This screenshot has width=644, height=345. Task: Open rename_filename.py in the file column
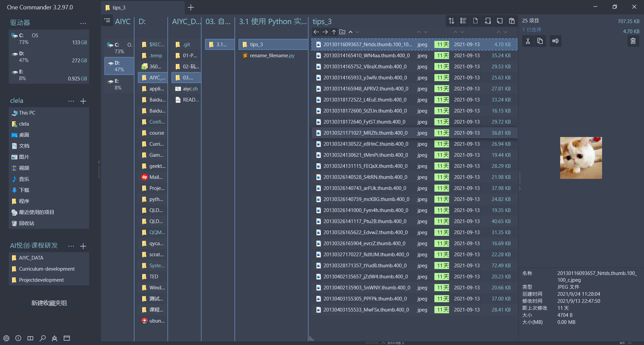coord(272,55)
